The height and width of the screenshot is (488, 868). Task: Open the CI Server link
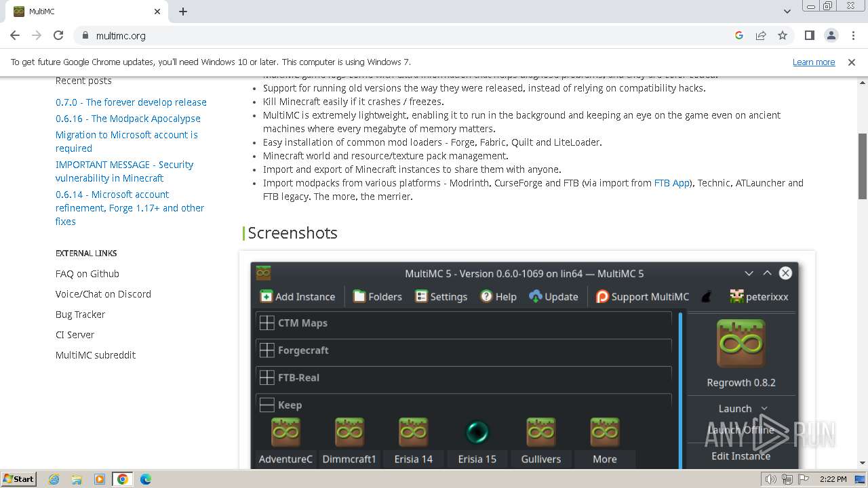[75, 335]
